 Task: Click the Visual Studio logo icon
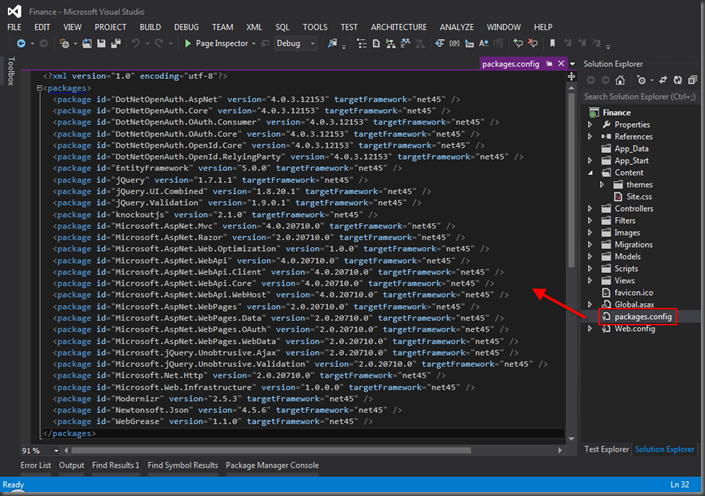(x=14, y=12)
